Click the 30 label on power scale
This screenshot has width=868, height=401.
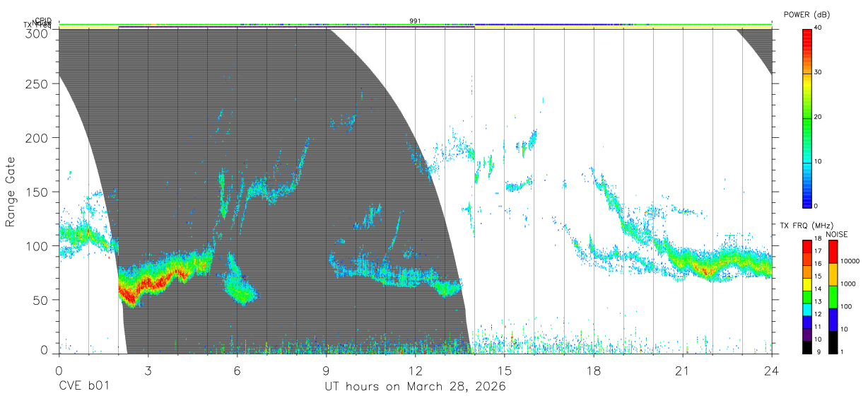(x=818, y=72)
